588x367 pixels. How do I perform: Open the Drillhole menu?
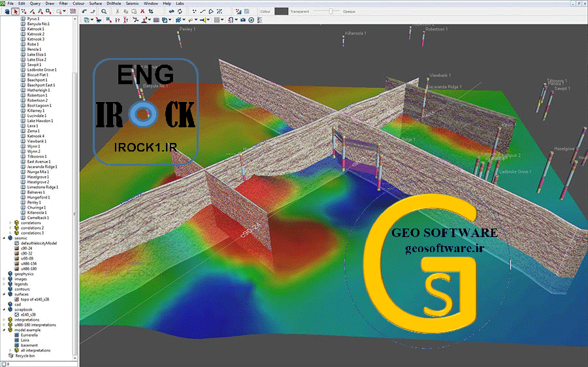114,3
